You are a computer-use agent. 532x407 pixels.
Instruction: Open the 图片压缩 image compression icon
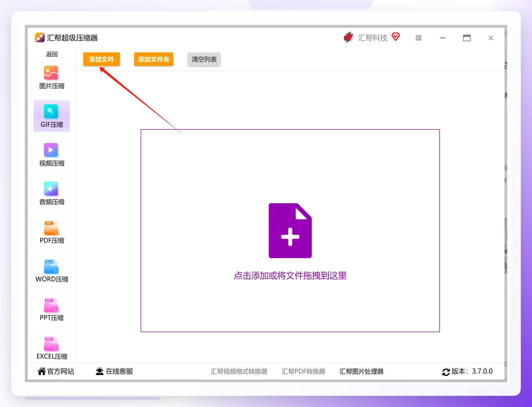(x=51, y=73)
